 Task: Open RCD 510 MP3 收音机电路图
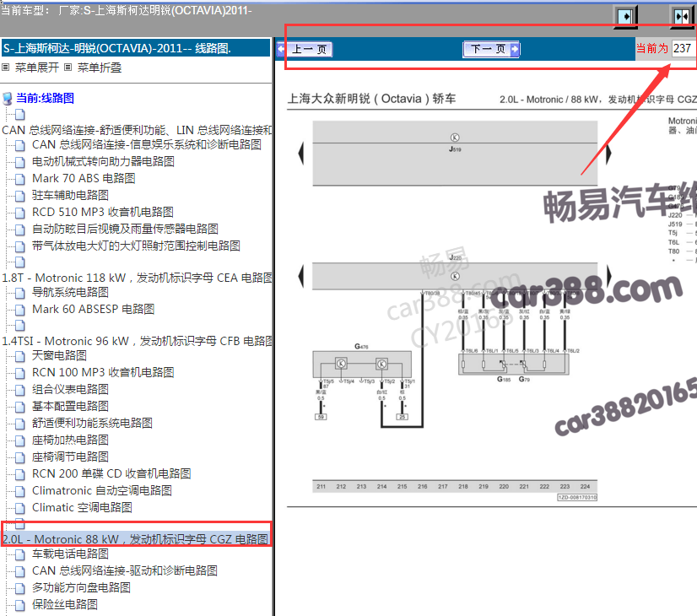point(103,212)
